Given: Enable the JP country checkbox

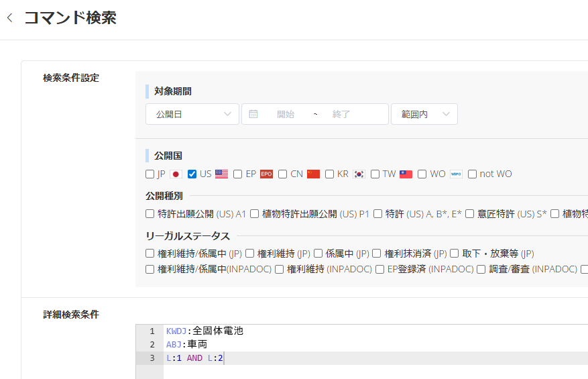Looking at the screenshot, I should click(150, 174).
